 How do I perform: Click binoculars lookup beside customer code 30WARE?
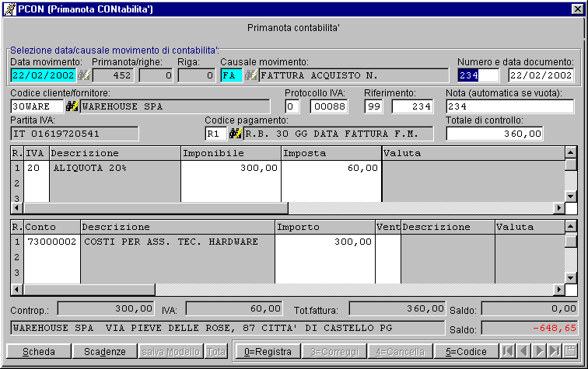(72, 106)
